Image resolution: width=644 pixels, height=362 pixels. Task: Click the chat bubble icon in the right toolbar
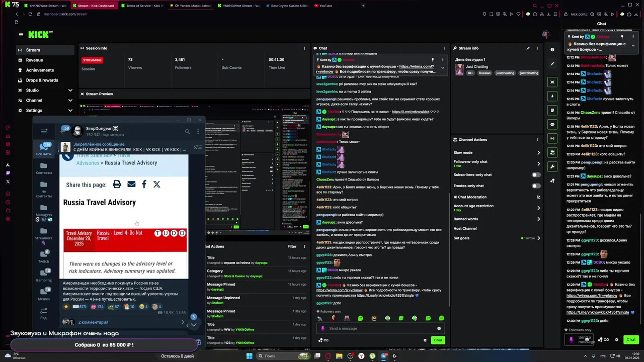click(552, 124)
